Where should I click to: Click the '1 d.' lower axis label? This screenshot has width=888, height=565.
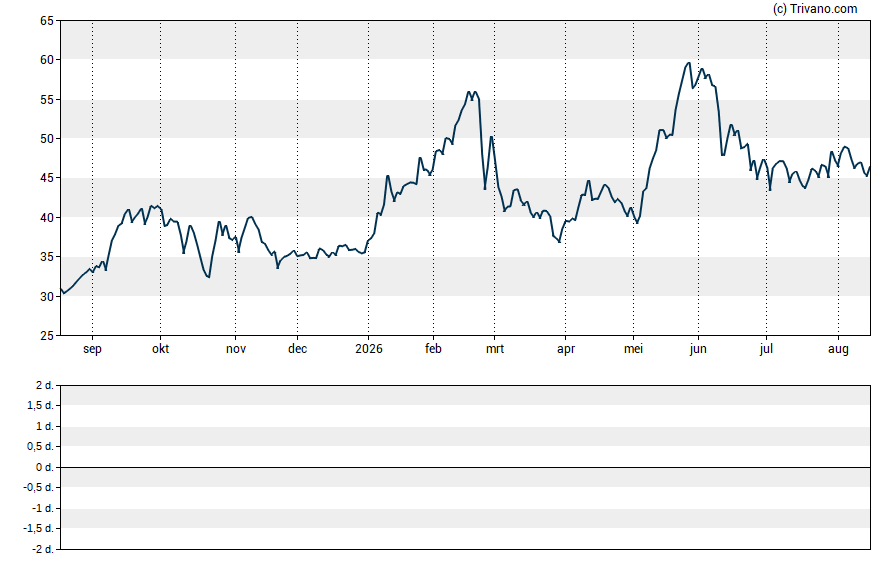45,426
